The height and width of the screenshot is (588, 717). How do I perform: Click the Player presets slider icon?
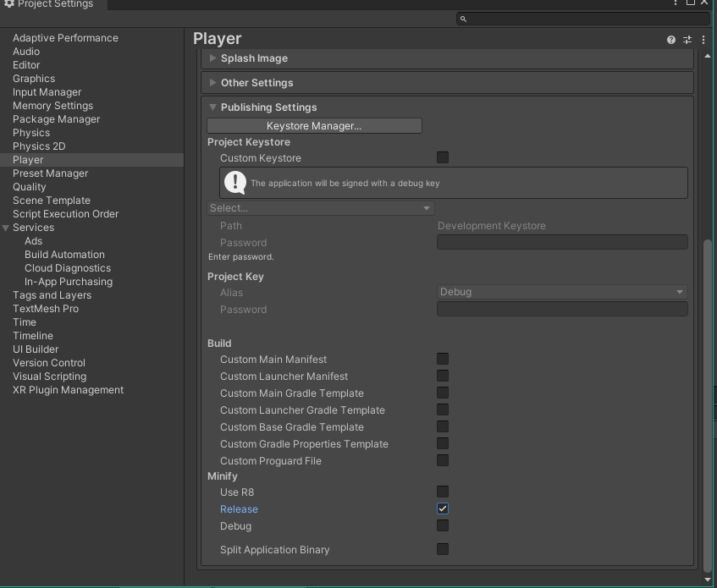point(687,40)
